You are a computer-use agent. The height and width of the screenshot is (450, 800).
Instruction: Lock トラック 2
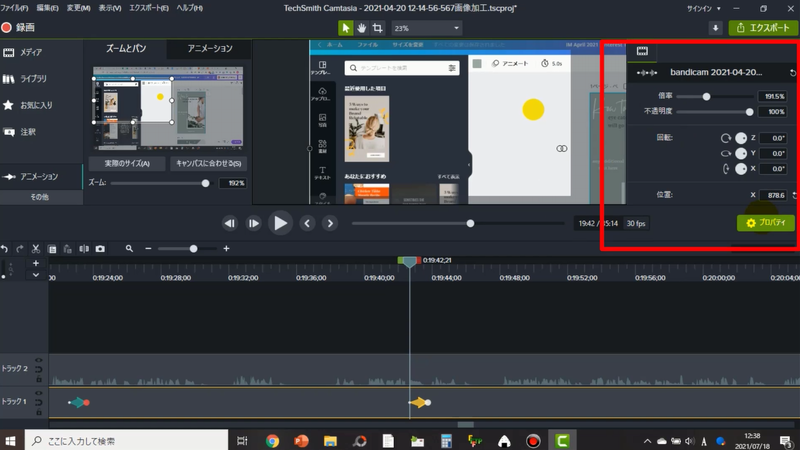pyautogui.click(x=38, y=379)
